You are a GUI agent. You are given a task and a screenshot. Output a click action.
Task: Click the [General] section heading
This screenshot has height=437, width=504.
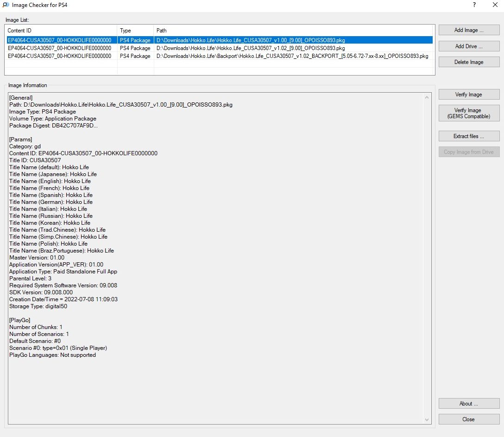tap(21, 98)
